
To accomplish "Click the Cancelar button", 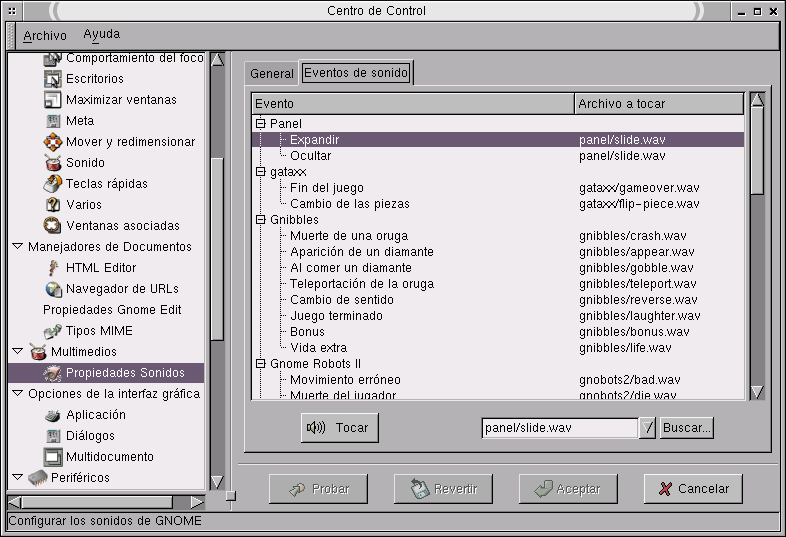I will [x=693, y=489].
